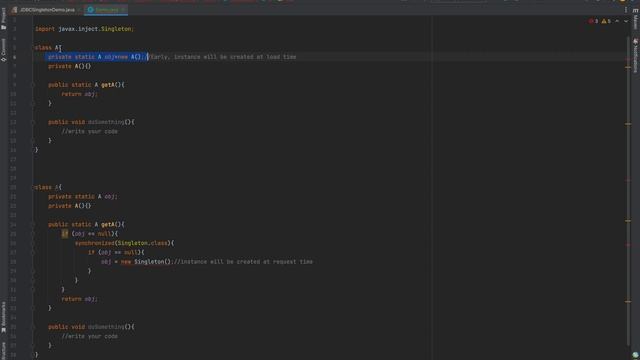Click the editor vertical scrollbar track

[628, 192]
